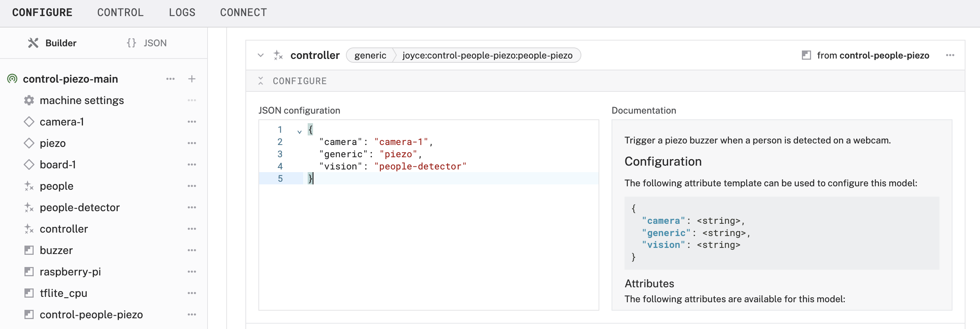Select people in the sidebar
Image resolution: width=980 pixels, height=329 pixels.
pyautogui.click(x=57, y=186)
